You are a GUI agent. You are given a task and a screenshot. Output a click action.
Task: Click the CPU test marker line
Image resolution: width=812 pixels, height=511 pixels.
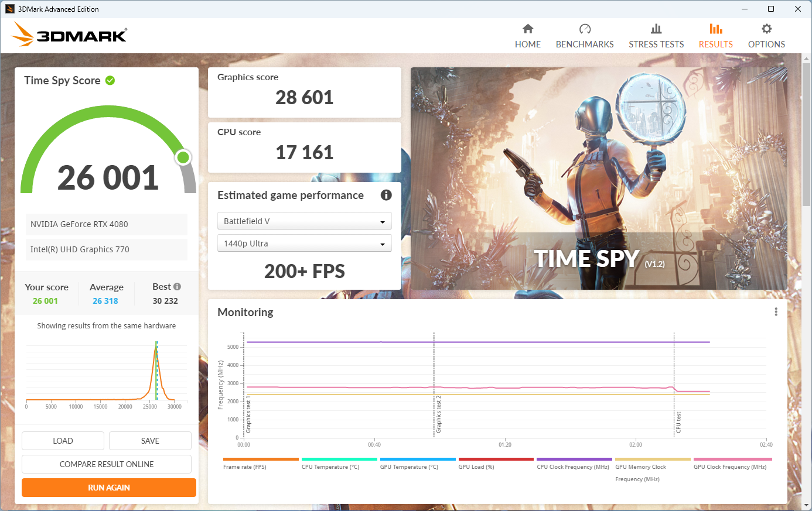pyautogui.click(x=674, y=385)
